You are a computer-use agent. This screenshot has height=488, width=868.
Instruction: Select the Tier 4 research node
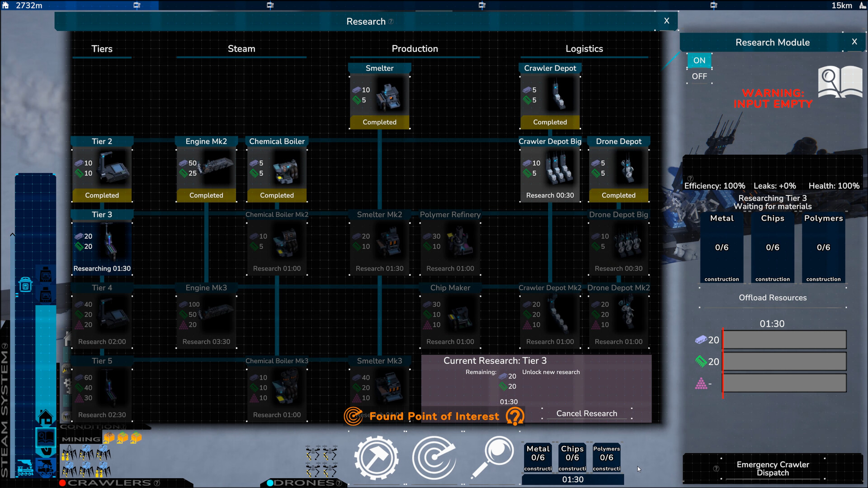tap(102, 316)
